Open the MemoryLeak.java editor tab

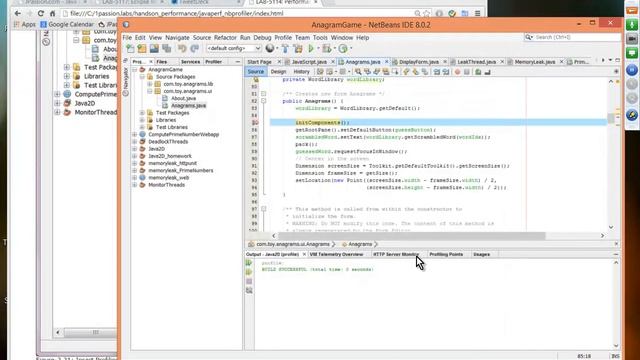click(534, 62)
